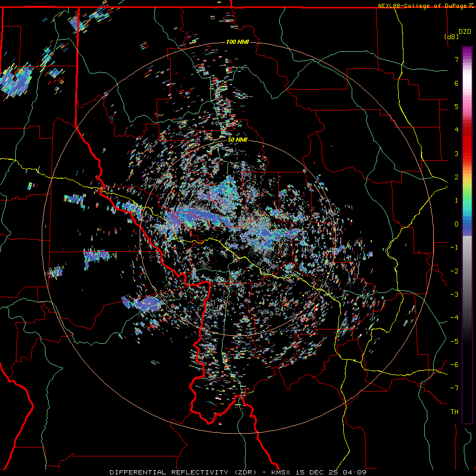The image size is (476, 476).
Task: Click the [dB] unit label
Action: coord(451,36)
